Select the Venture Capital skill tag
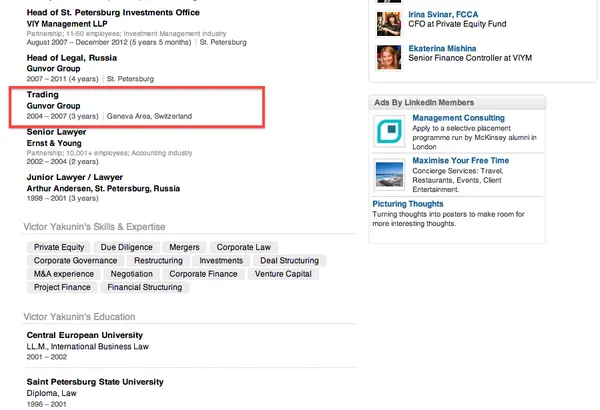Screen dimensions: 600x410 (x=283, y=274)
